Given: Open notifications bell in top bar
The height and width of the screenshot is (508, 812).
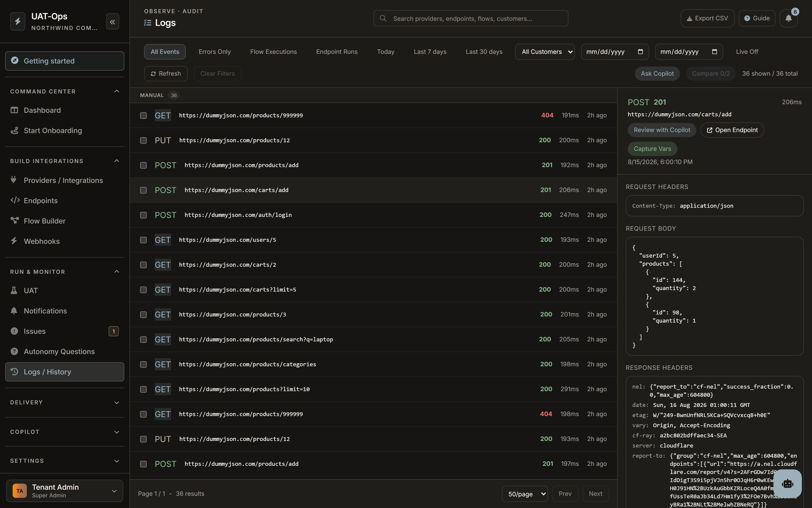Looking at the screenshot, I should click(x=788, y=19).
